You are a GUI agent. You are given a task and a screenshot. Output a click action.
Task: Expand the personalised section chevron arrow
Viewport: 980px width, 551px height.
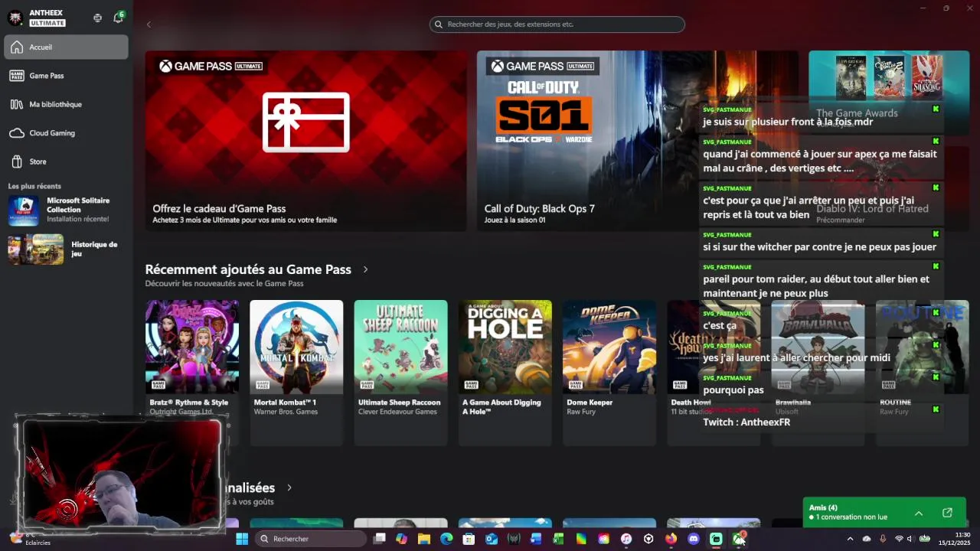(289, 487)
